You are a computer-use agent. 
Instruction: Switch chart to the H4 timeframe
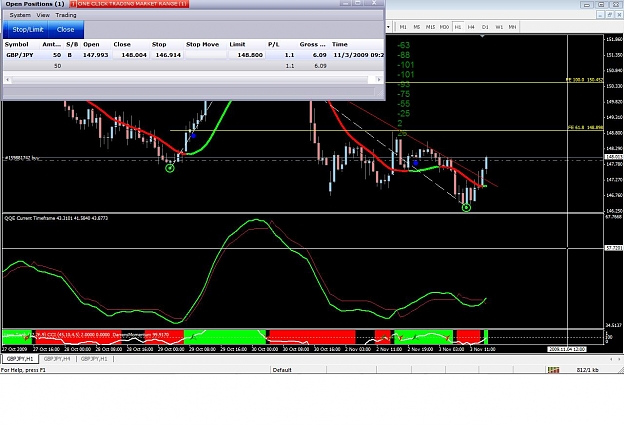[471, 27]
